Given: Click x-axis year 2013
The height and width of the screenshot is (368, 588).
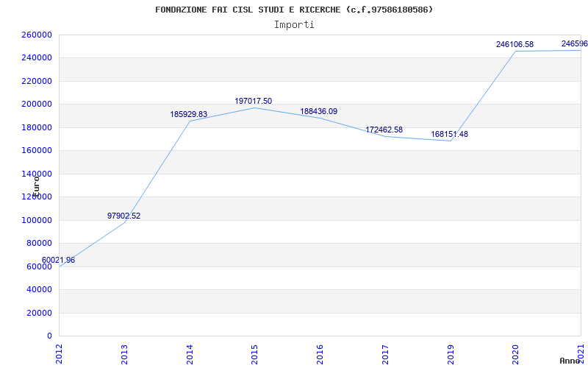Looking at the screenshot, I should 125,354.
